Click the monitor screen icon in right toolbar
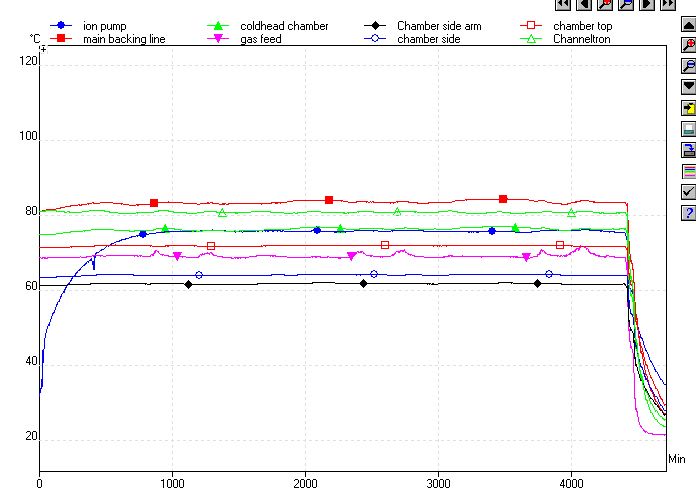 pyautogui.click(x=688, y=129)
